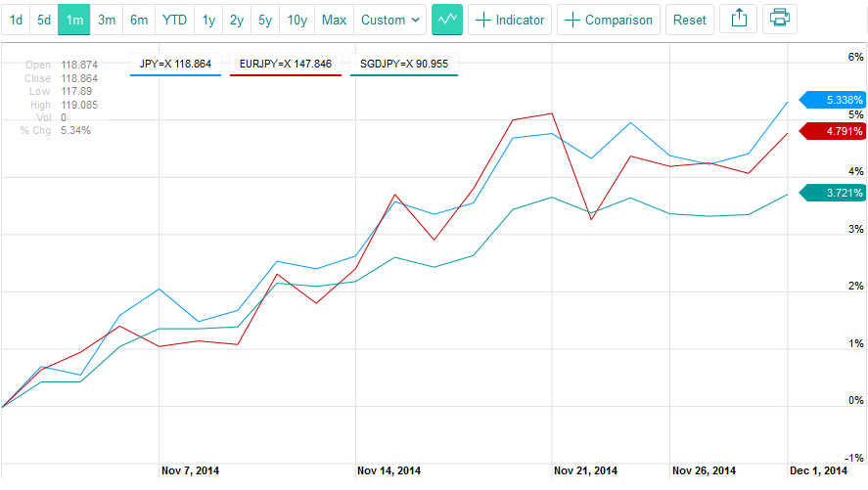Click the High value 119.085

79,105
